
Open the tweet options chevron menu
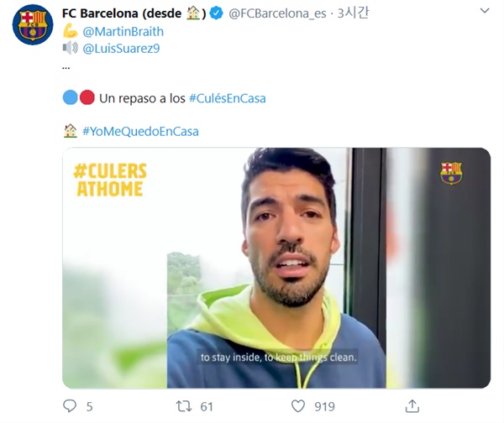pyautogui.click(x=485, y=11)
